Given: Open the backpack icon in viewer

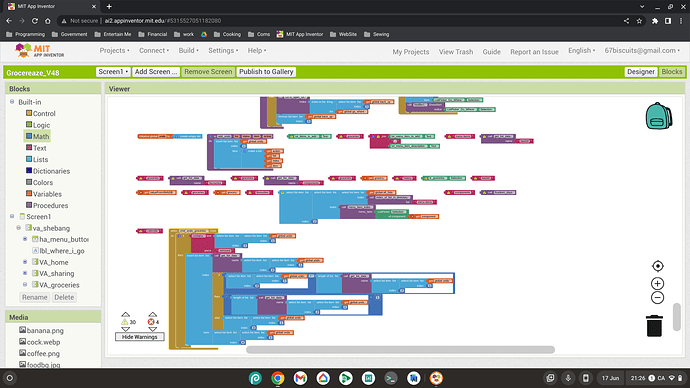Looking at the screenshot, I should click(658, 116).
